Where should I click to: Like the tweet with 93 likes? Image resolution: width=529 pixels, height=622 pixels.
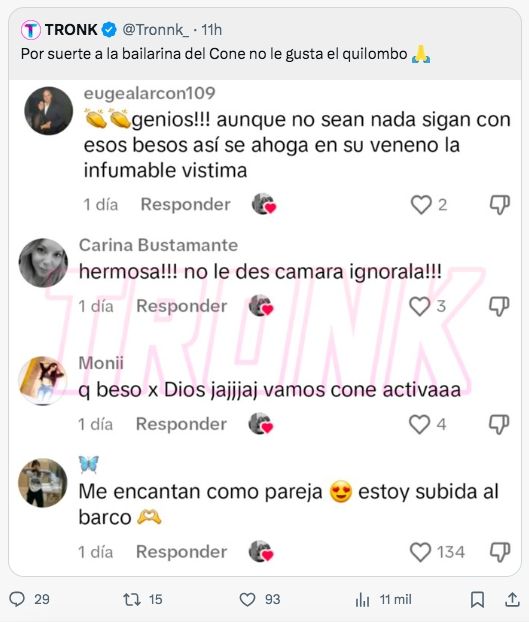[x=247, y=599]
